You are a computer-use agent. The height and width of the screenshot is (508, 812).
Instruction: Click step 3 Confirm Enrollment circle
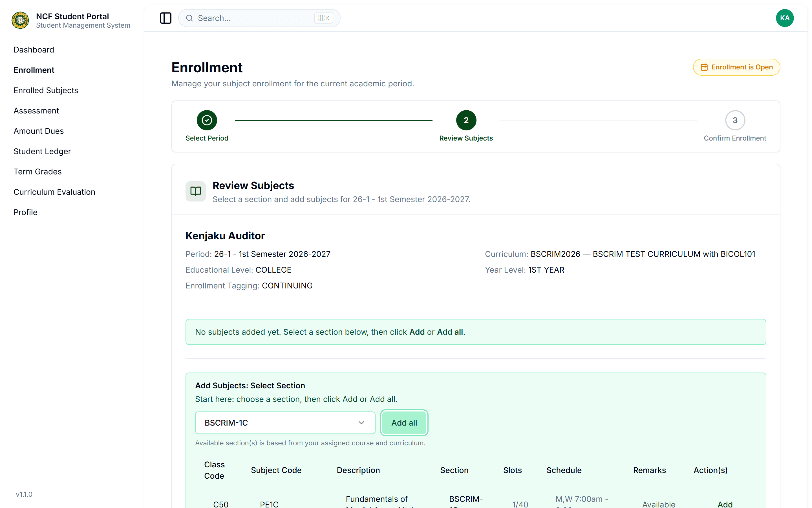[x=735, y=120]
